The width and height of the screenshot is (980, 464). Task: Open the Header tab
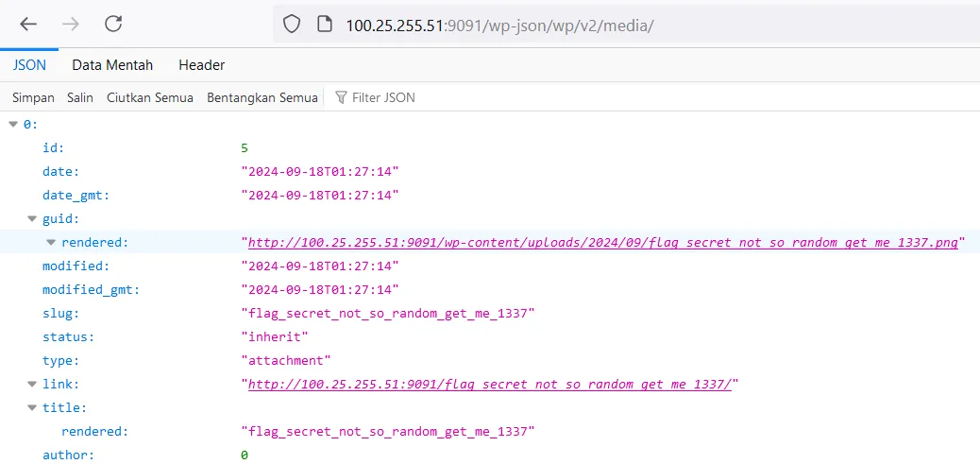click(x=201, y=65)
